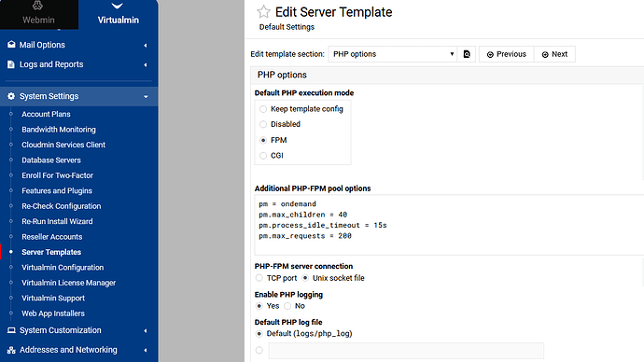Open Re-Run Install Wizard page
The image size is (644, 362).
coord(57,222)
